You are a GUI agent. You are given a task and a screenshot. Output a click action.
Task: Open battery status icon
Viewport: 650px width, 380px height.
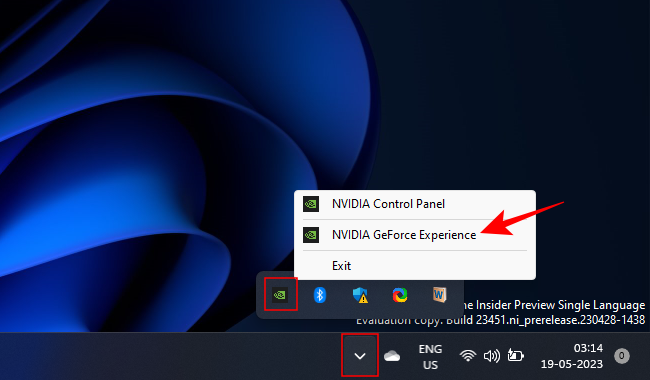[x=516, y=356]
